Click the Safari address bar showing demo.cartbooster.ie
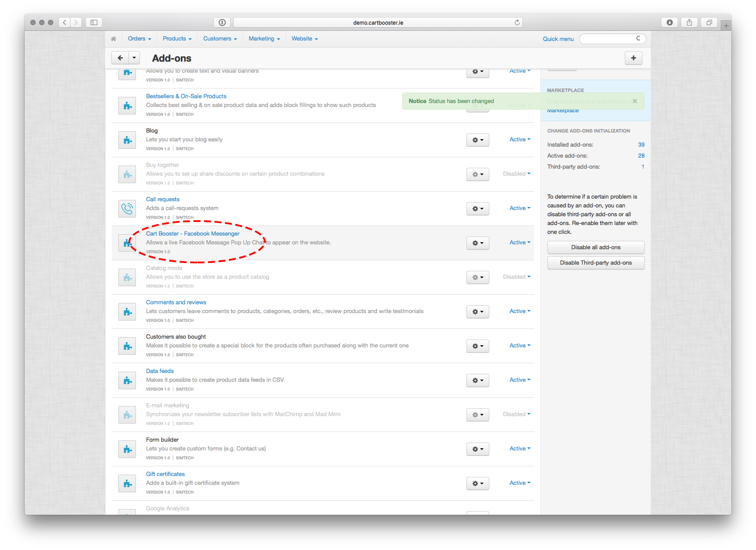The height and width of the screenshot is (550, 756). tap(378, 22)
